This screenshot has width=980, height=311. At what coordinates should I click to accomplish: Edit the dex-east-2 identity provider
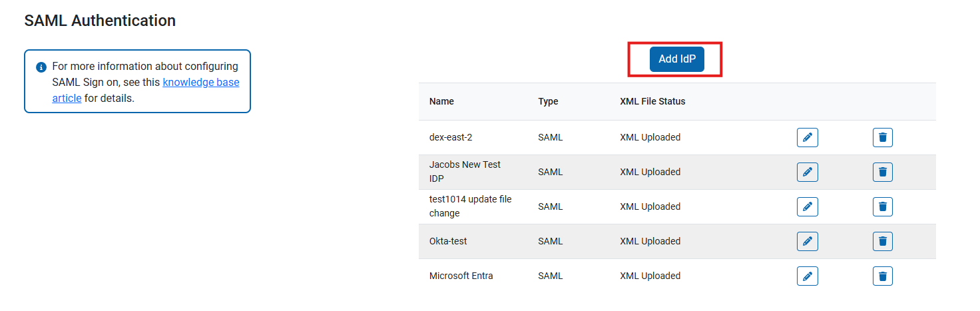pos(807,138)
